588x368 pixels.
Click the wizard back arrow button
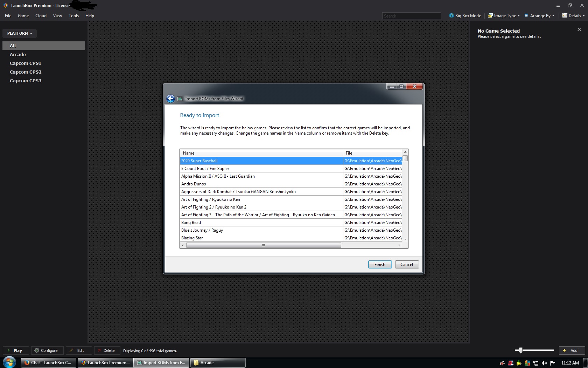[x=170, y=99]
